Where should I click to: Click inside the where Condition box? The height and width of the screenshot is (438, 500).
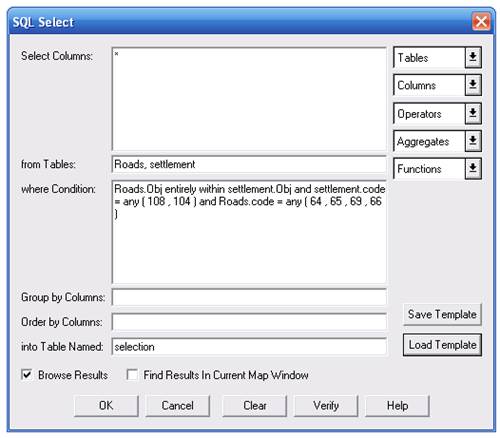coord(249,232)
